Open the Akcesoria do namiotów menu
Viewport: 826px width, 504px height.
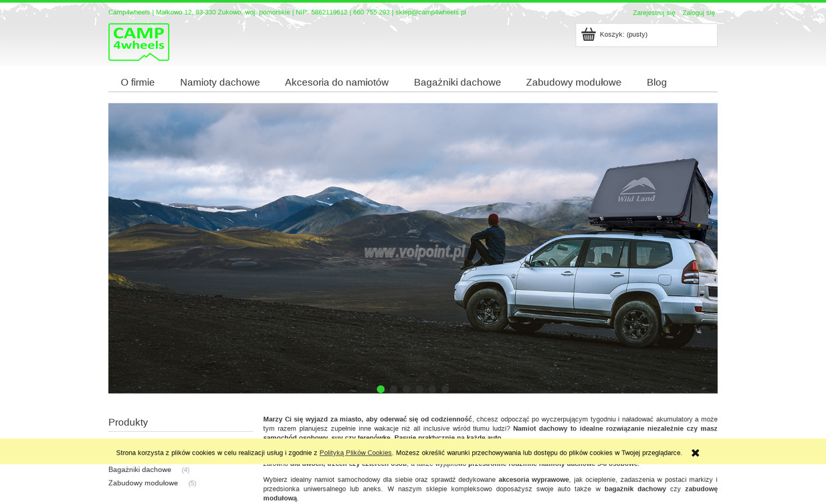pos(336,82)
